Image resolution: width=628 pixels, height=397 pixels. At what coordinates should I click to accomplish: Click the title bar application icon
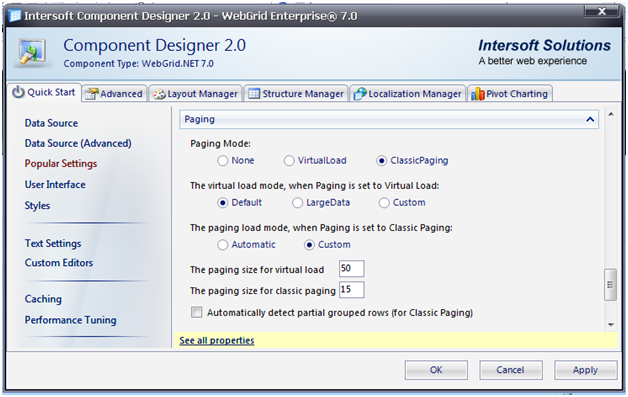[15, 16]
